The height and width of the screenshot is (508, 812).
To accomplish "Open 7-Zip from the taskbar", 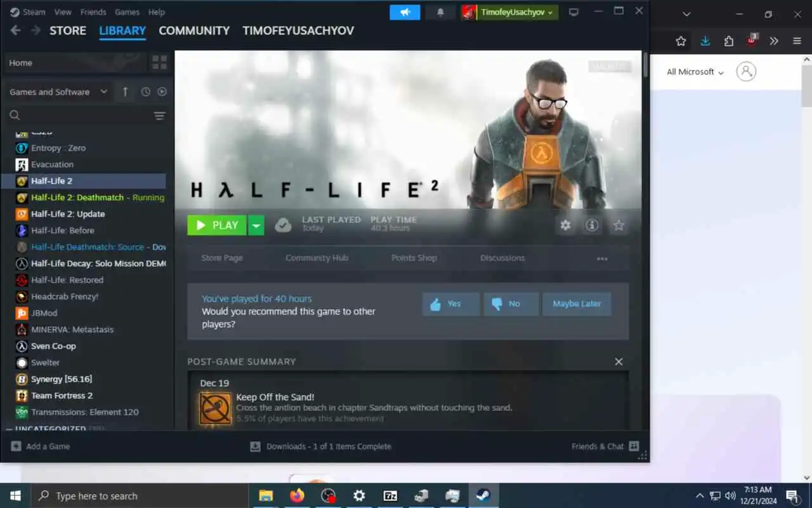I will [x=390, y=496].
